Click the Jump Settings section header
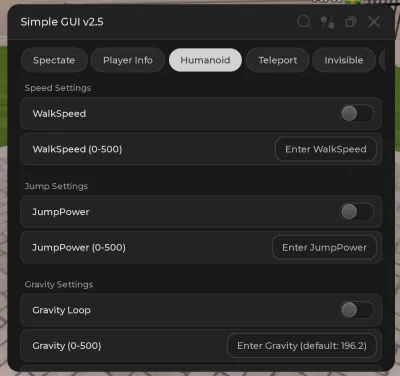Viewport: 400px width, 376px height. [x=56, y=186]
